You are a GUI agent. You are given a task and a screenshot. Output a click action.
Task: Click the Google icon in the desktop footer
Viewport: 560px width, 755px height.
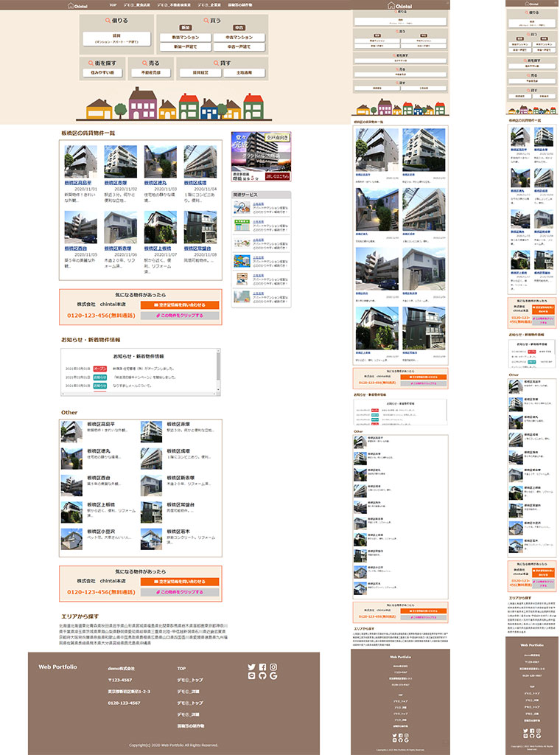pos(273,676)
